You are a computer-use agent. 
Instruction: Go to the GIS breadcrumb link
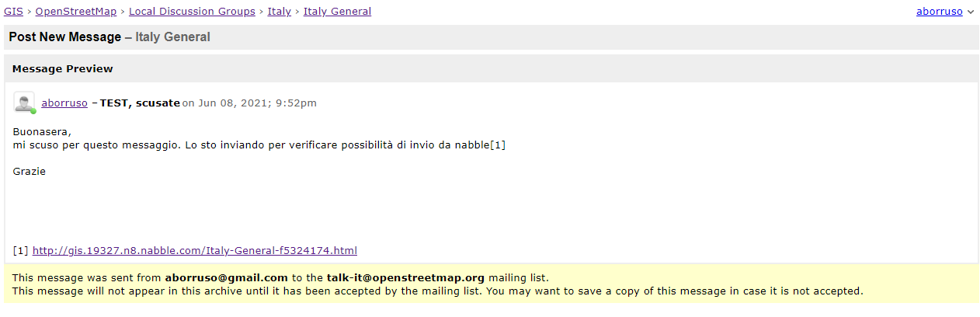[x=13, y=12]
